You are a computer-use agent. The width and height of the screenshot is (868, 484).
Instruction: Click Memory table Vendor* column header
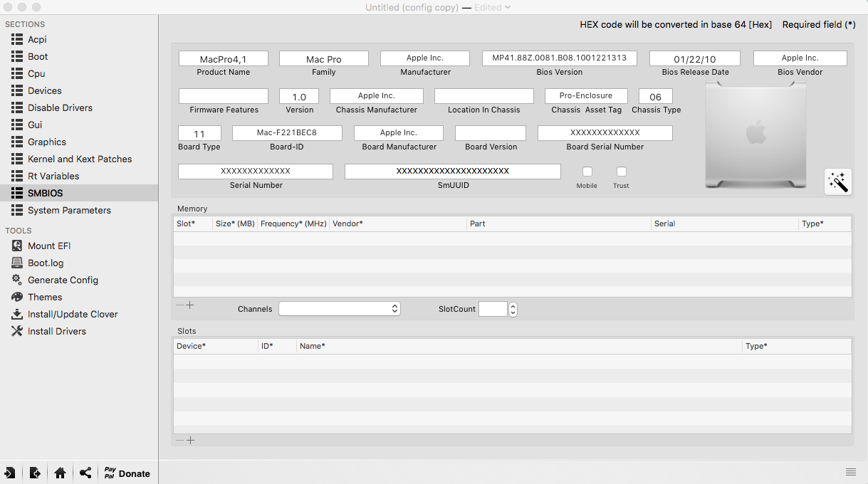click(398, 223)
